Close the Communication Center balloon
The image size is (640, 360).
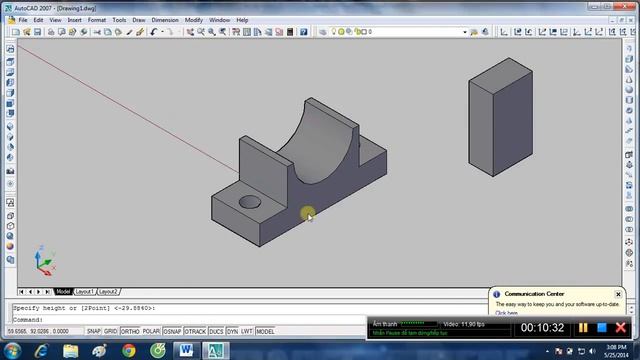[618, 294]
